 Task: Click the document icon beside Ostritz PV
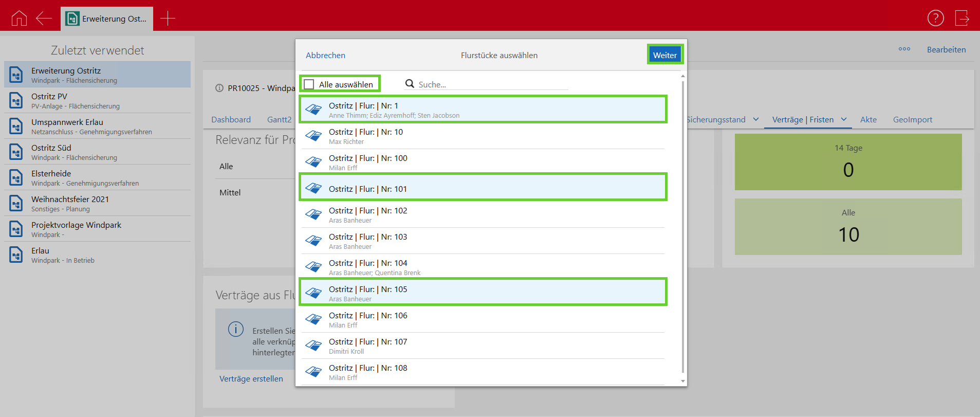pos(16,100)
